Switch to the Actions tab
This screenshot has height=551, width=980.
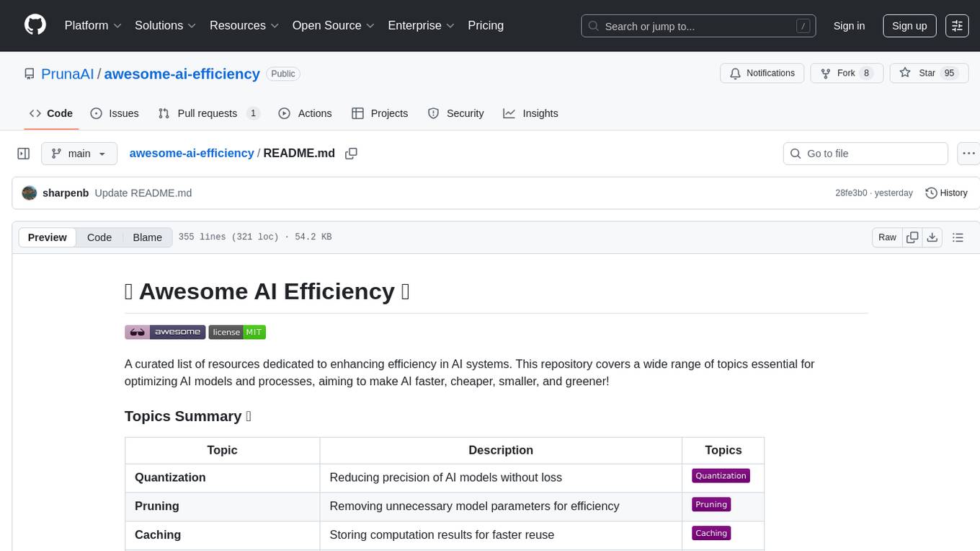pyautogui.click(x=305, y=113)
